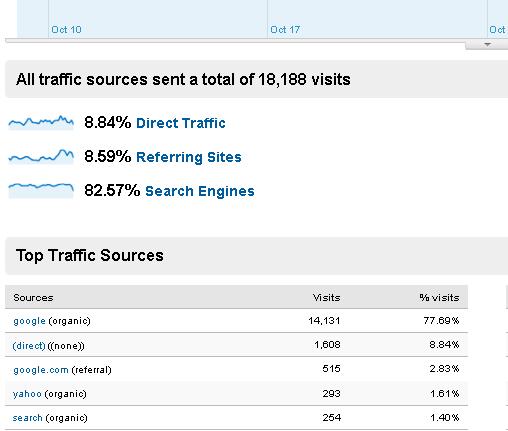Click the total 18,188 visits heading
This screenshot has width=508, height=431.
tap(183, 79)
